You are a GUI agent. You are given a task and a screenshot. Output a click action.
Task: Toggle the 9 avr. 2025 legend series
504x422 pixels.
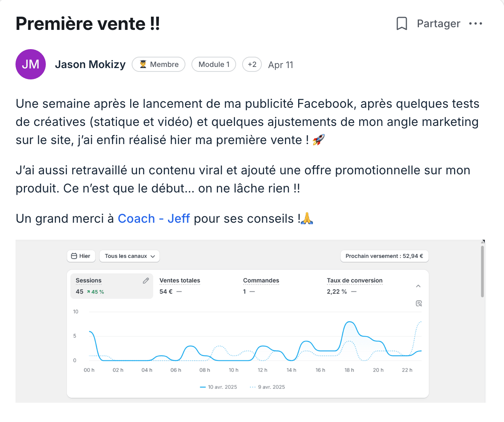pos(267,387)
